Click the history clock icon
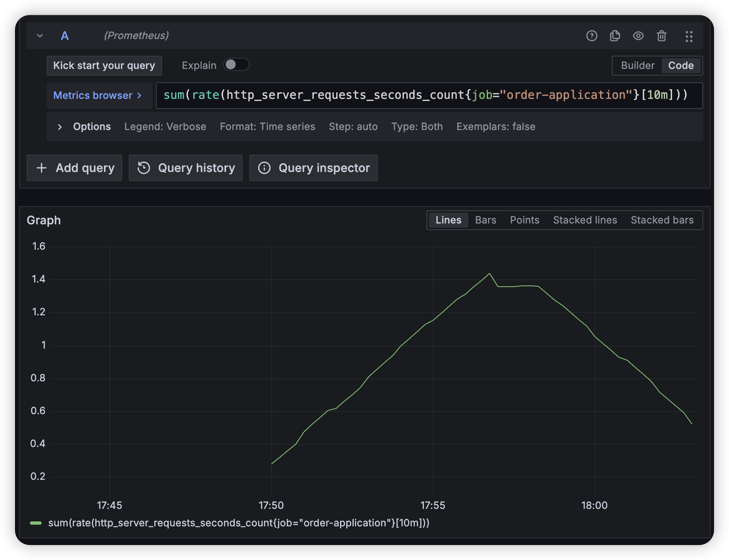This screenshot has height=560, width=729. pyautogui.click(x=144, y=168)
